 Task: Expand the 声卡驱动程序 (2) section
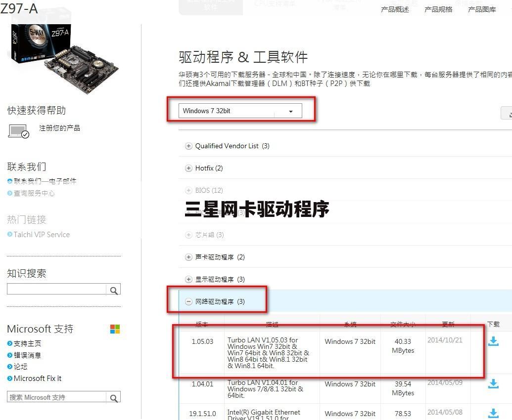click(188, 257)
